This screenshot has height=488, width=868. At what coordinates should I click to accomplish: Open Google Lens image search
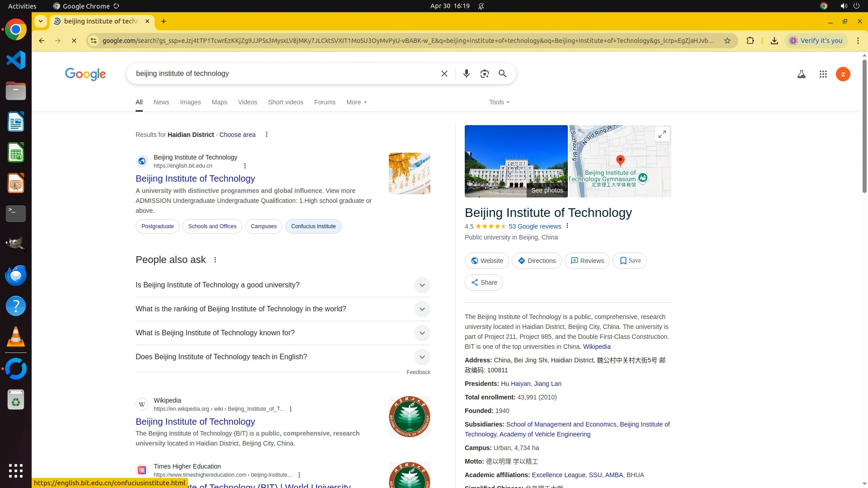(x=484, y=74)
